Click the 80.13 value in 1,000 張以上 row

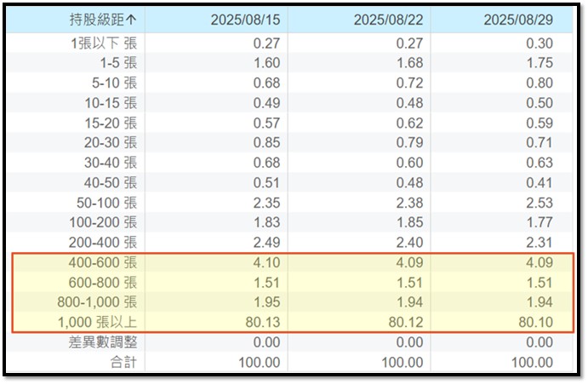coord(263,323)
